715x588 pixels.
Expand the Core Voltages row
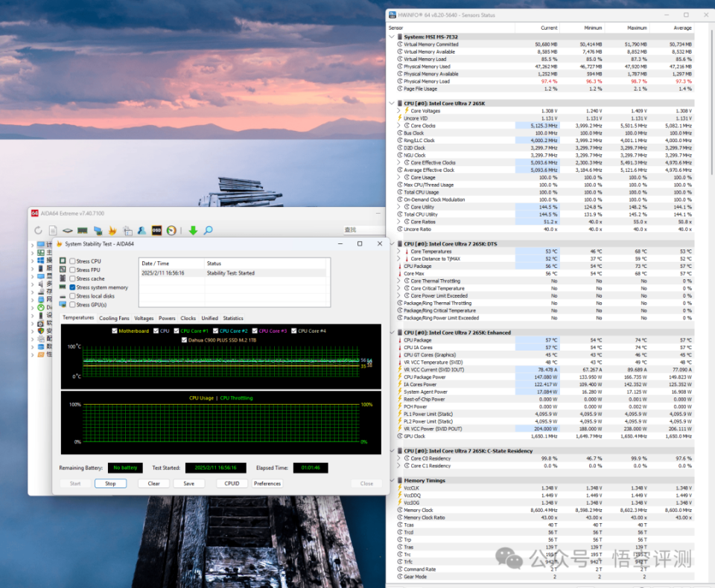pyautogui.click(x=399, y=111)
